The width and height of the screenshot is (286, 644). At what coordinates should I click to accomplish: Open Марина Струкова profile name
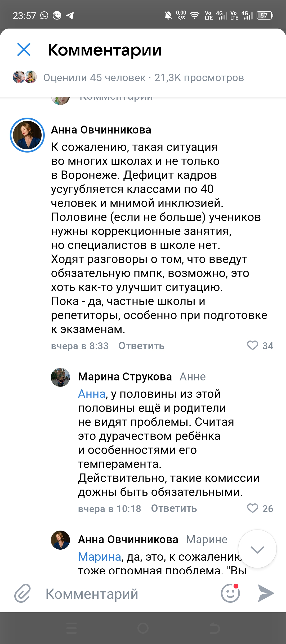(x=125, y=377)
